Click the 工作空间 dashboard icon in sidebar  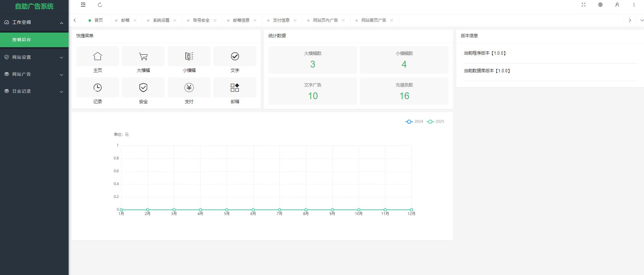tap(6, 22)
